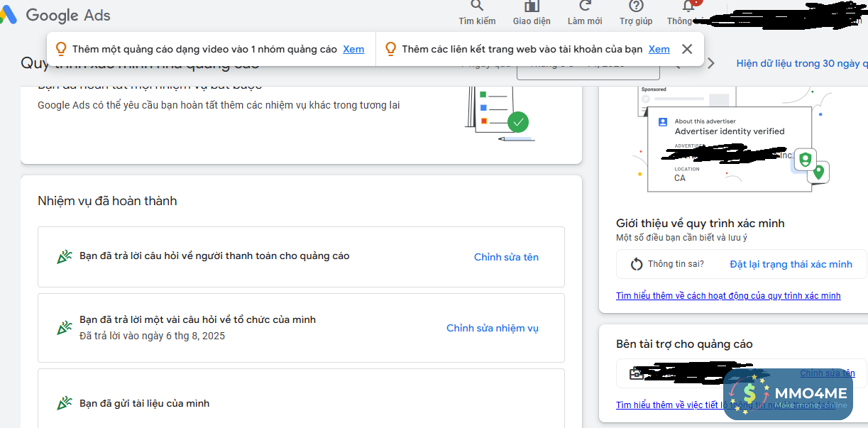The height and width of the screenshot is (428, 868).
Task: Click 'Chỉnh sửa nhiệm vụ' link
Action: pos(493,328)
